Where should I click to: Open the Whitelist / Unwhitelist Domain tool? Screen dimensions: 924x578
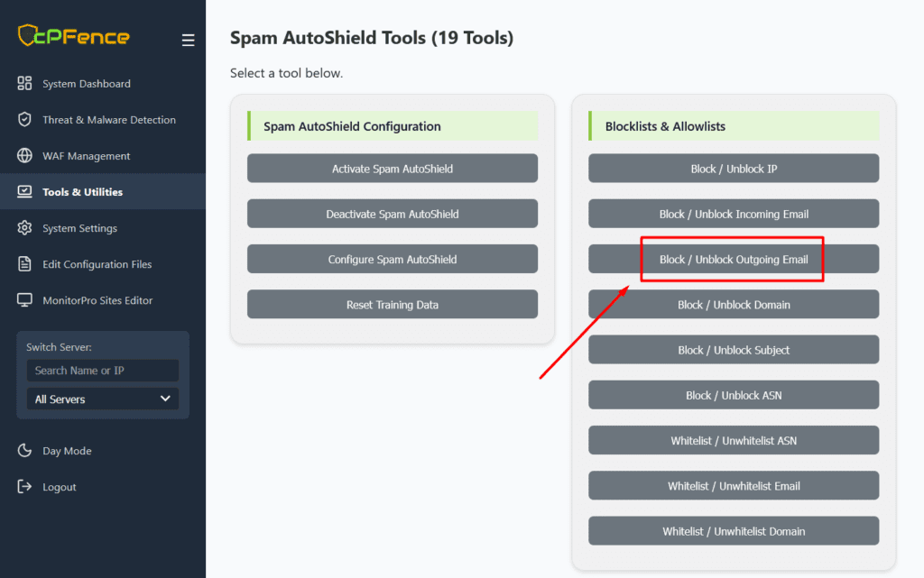(x=733, y=531)
